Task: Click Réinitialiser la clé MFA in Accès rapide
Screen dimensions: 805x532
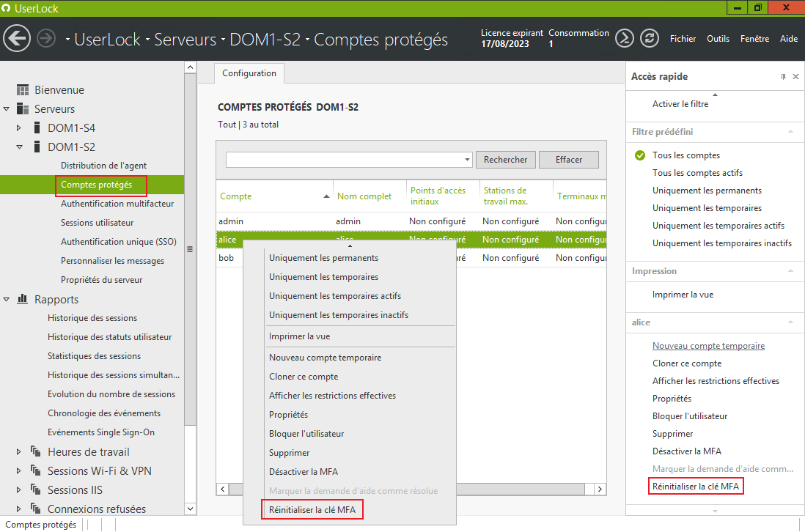Action: pos(696,487)
